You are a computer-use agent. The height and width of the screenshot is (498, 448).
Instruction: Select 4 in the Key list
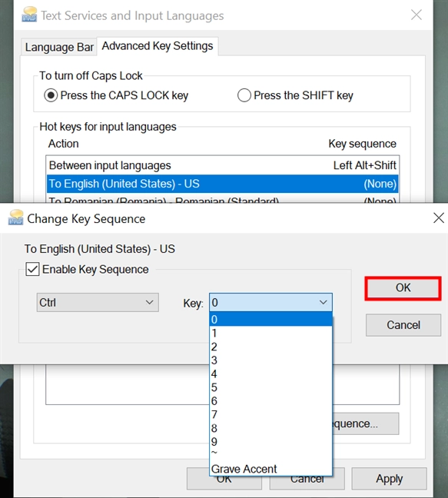pyautogui.click(x=270, y=373)
